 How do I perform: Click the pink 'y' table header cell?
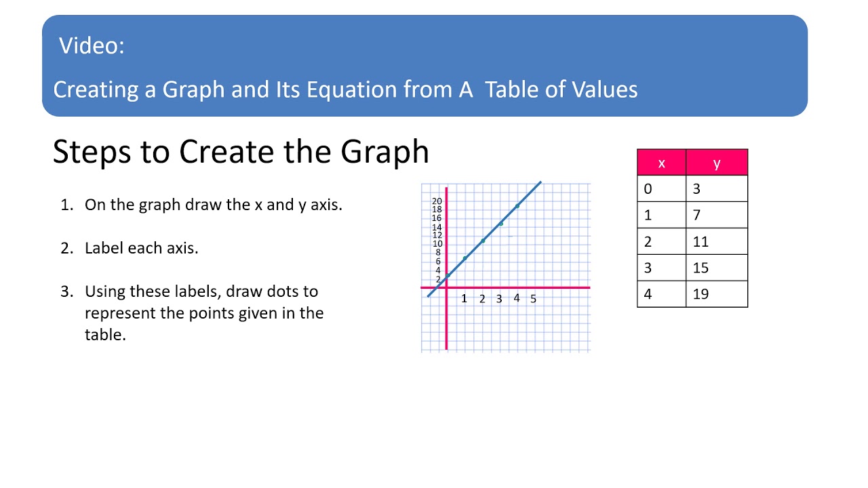pos(717,163)
